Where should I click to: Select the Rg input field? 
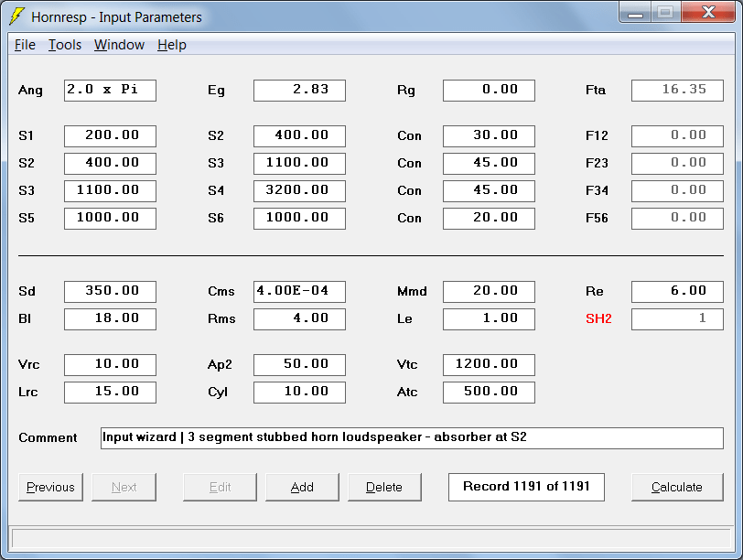click(x=489, y=91)
